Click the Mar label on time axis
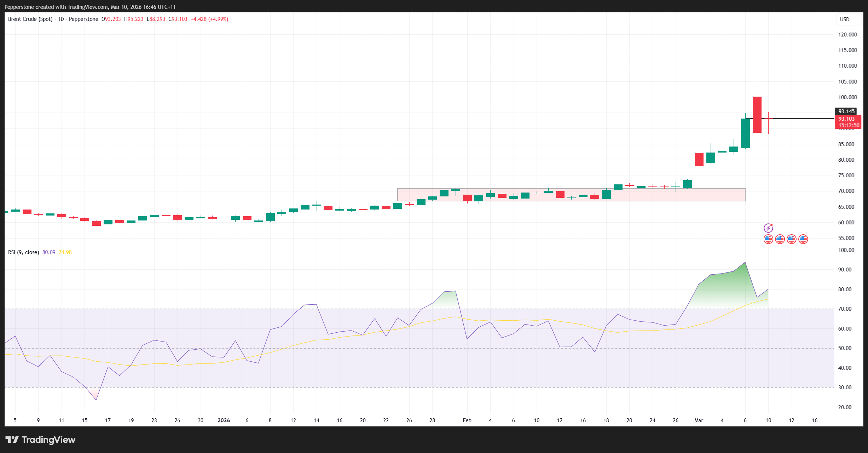868x453 pixels. coord(699,420)
